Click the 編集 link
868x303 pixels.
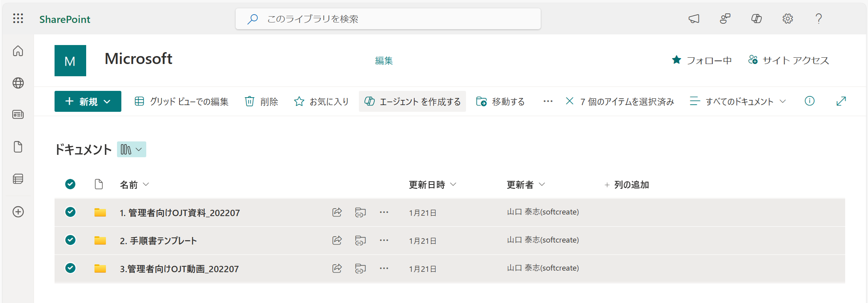(x=384, y=60)
